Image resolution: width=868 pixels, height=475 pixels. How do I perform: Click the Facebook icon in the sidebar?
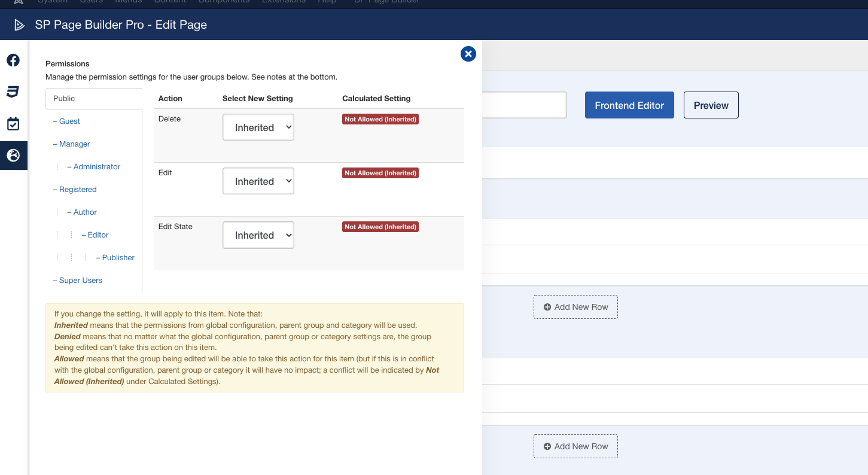pyautogui.click(x=13, y=60)
